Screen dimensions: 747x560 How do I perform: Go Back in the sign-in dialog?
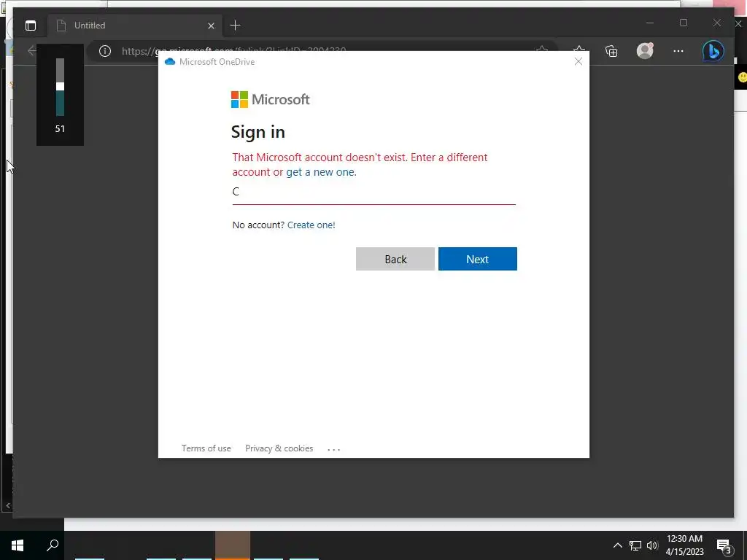click(x=395, y=259)
